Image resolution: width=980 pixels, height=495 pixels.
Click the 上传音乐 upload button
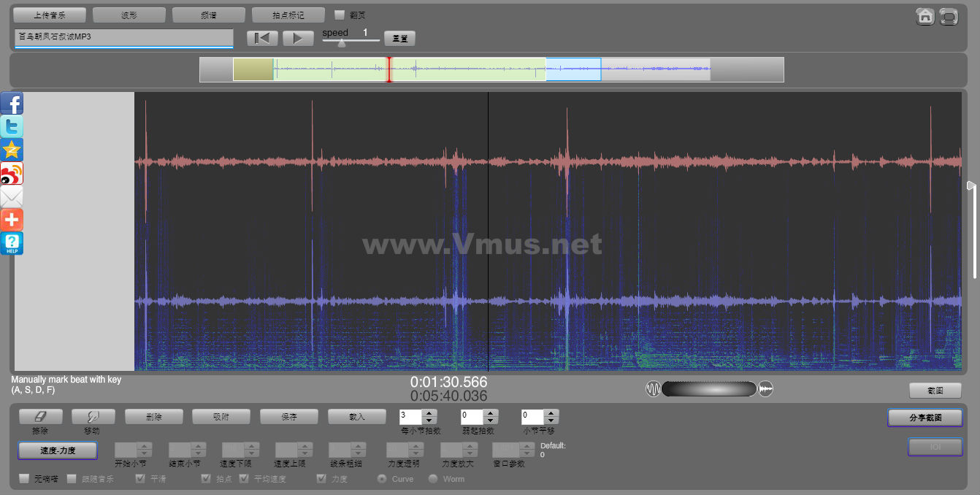tap(50, 15)
